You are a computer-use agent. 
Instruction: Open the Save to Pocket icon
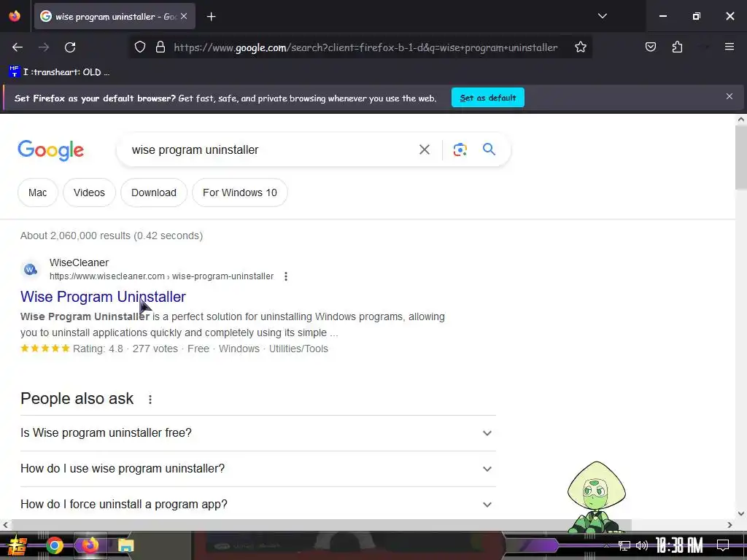tap(650, 47)
